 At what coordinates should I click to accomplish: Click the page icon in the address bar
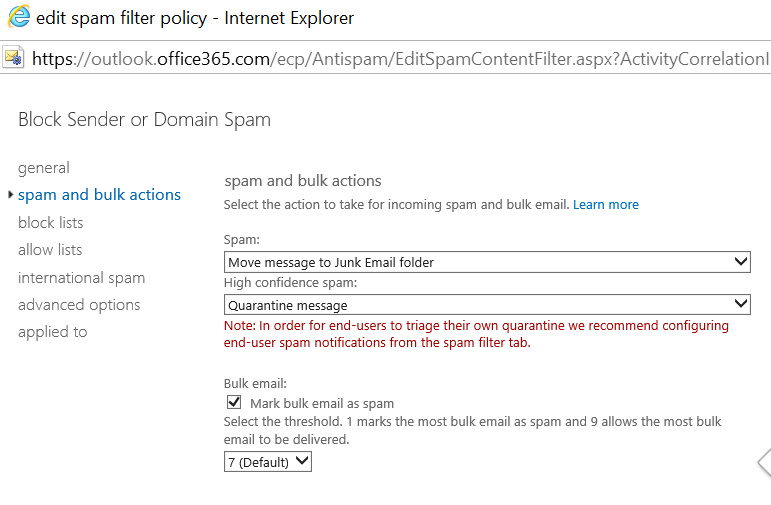(14, 58)
